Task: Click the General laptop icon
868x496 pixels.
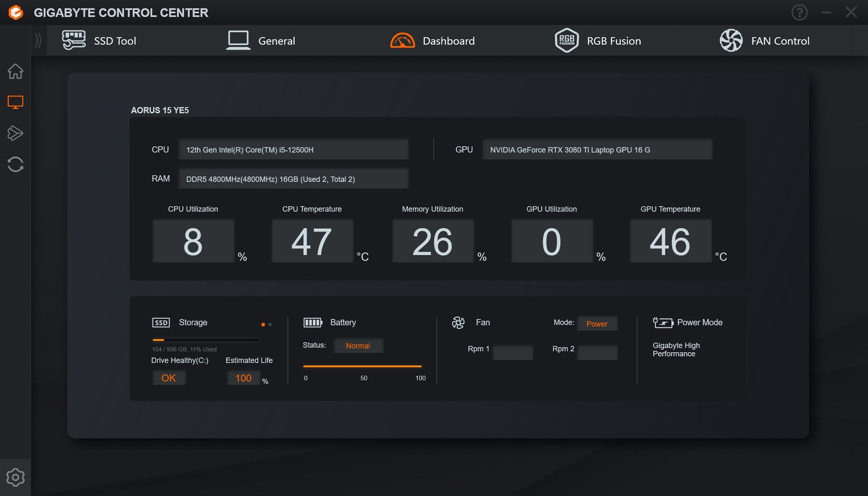Action: (238, 40)
